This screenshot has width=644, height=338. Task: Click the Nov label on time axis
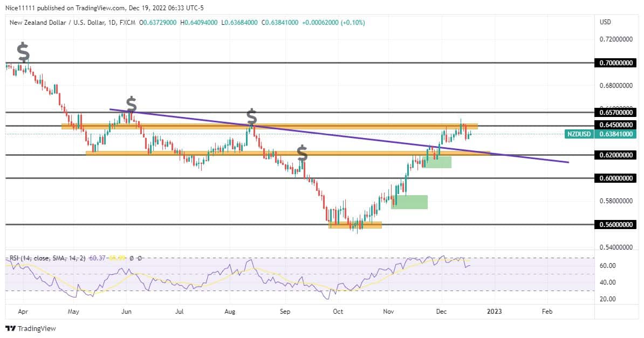click(x=388, y=312)
